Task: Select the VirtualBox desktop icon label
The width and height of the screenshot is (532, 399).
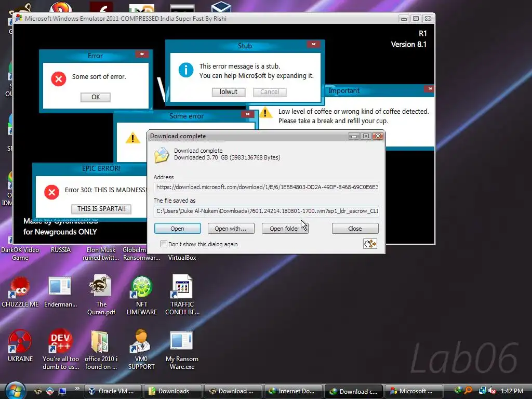Action: click(x=182, y=258)
